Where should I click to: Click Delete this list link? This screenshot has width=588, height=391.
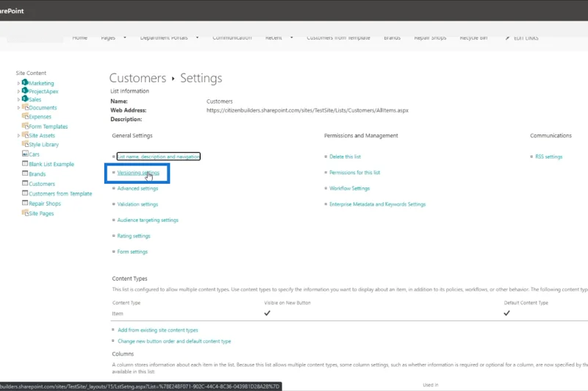[345, 157]
